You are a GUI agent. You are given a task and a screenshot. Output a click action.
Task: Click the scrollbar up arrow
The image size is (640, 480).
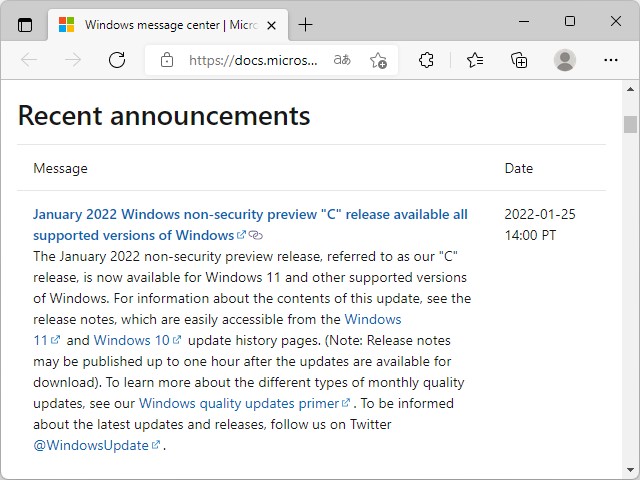click(x=630, y=89)
